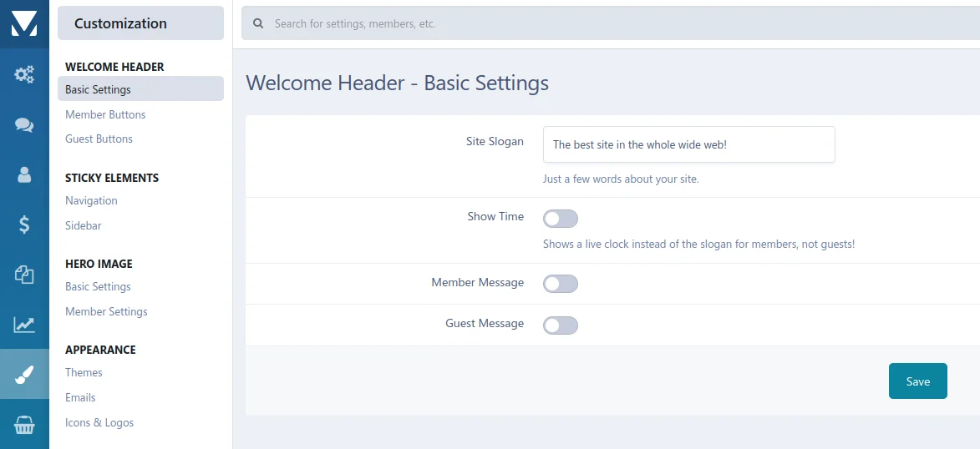Click the Site Slogan text field

pyautogui.click(x=688, y=144)
